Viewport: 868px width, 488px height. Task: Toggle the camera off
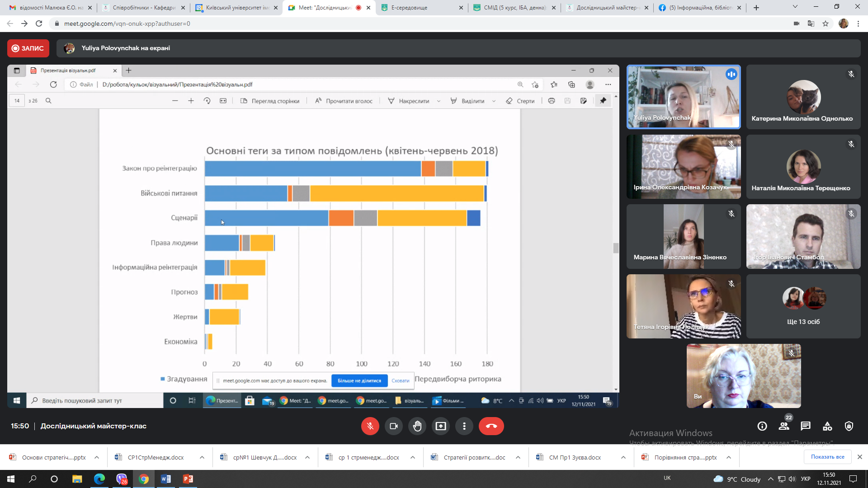coord(393,426)
